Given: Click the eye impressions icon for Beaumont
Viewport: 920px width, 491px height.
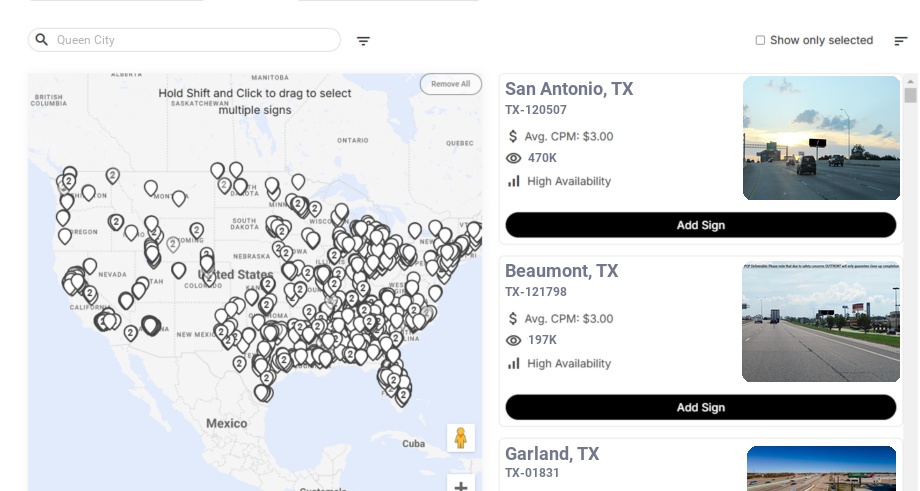Looking at the screenshot, I should click(514, 340).
